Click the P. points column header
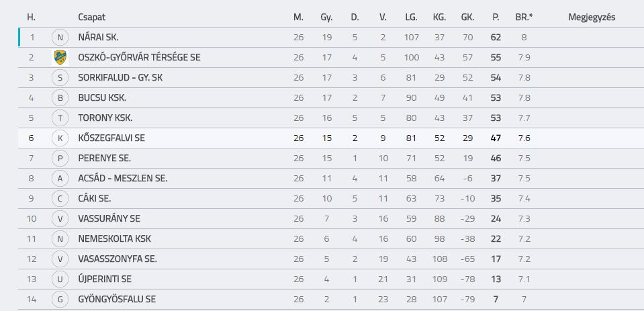Screen dimensions: 644x311 (496, 17)
